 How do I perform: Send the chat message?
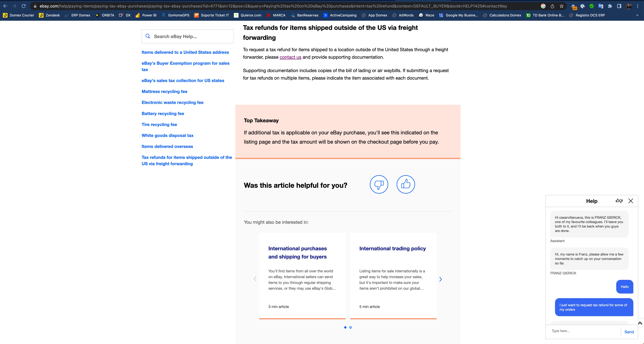(x=629, y=332)
